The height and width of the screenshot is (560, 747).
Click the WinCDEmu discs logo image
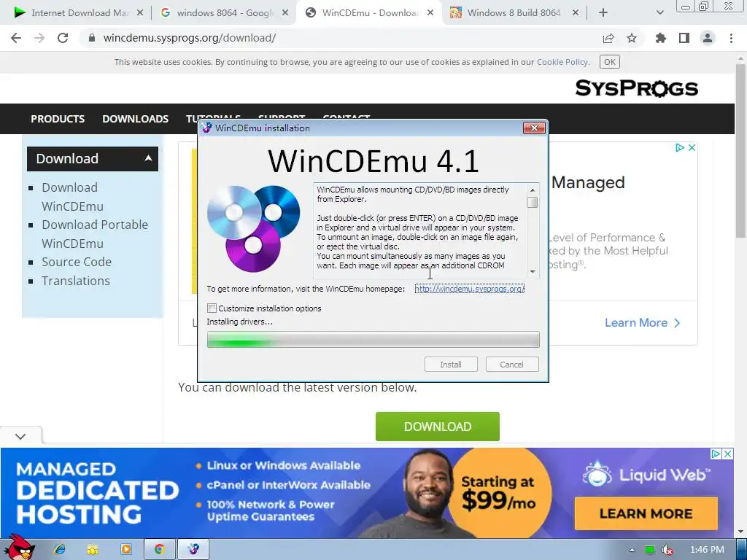(x=253, y=228)
